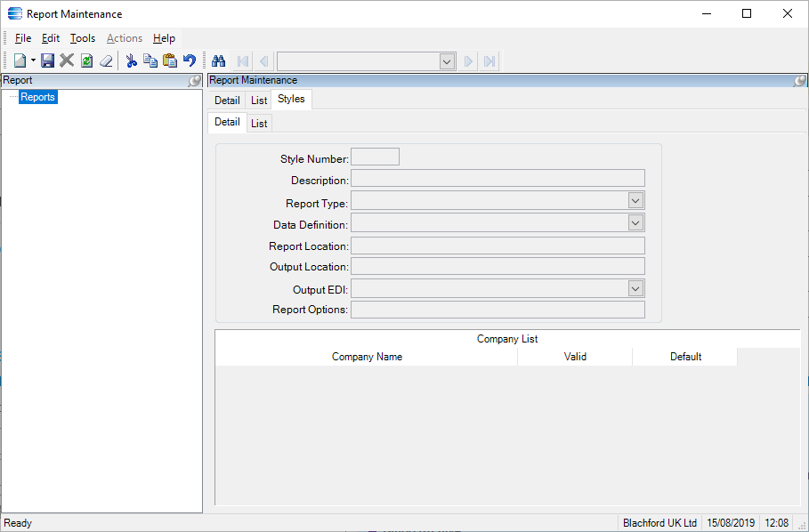
Task: Click the Save floppy disk icon
Action: point(47,61)
